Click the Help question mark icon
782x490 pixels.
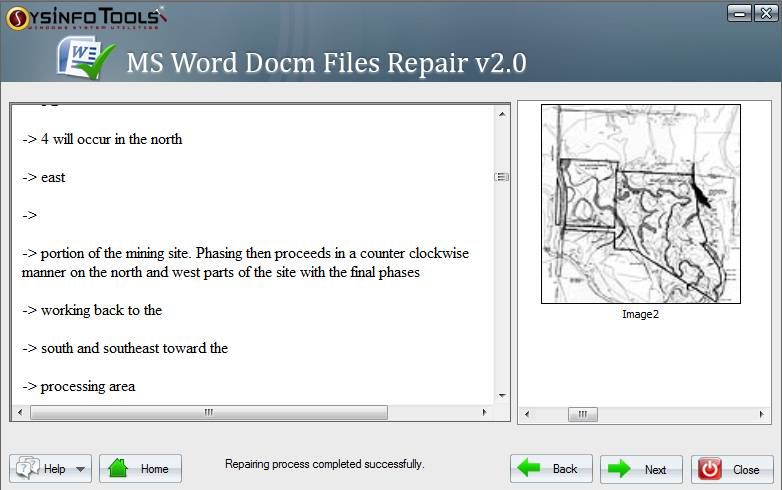coord(27,468)
